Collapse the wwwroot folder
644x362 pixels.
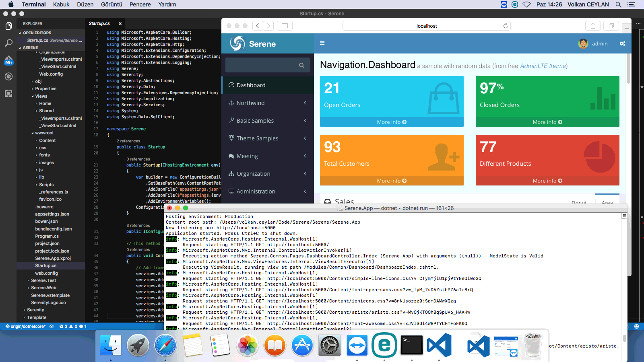44,133
